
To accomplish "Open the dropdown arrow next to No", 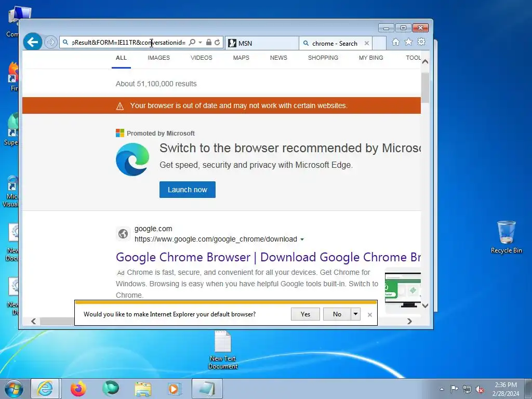I will click(355, 314).
